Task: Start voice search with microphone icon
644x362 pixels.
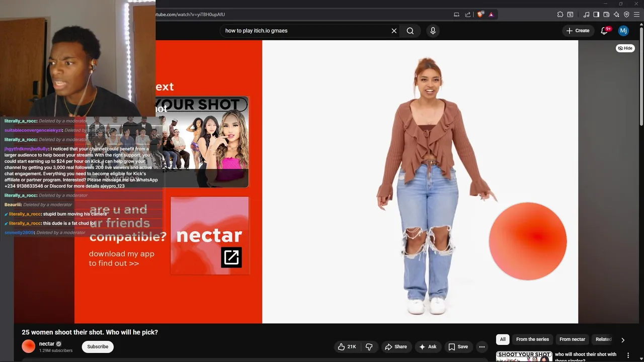Action: [x=433, y=31]
